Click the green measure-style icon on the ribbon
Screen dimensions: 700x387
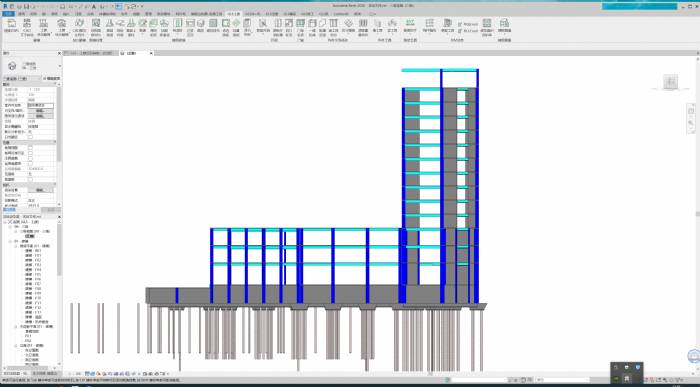click(409, 26)
